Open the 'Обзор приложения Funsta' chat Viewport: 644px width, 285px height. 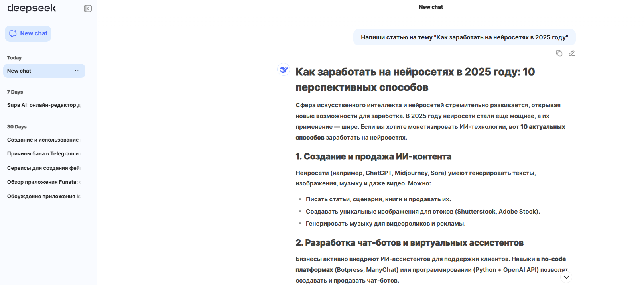[x=44, y=182]
